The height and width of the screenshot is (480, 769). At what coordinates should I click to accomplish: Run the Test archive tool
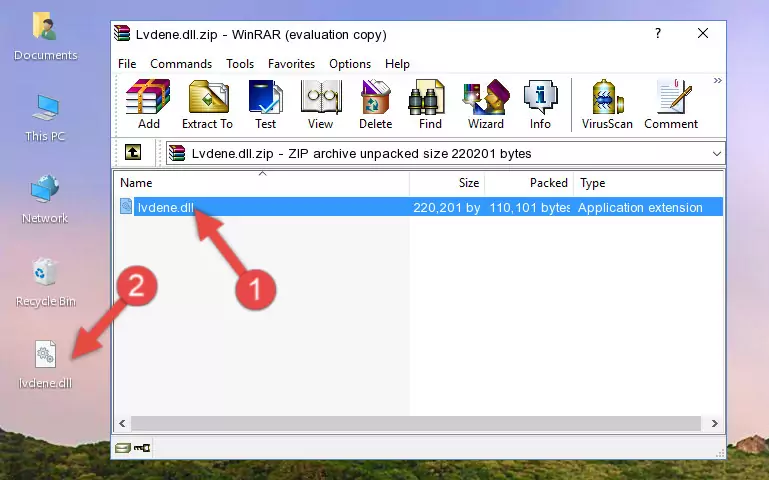click(x=265, y=104)
